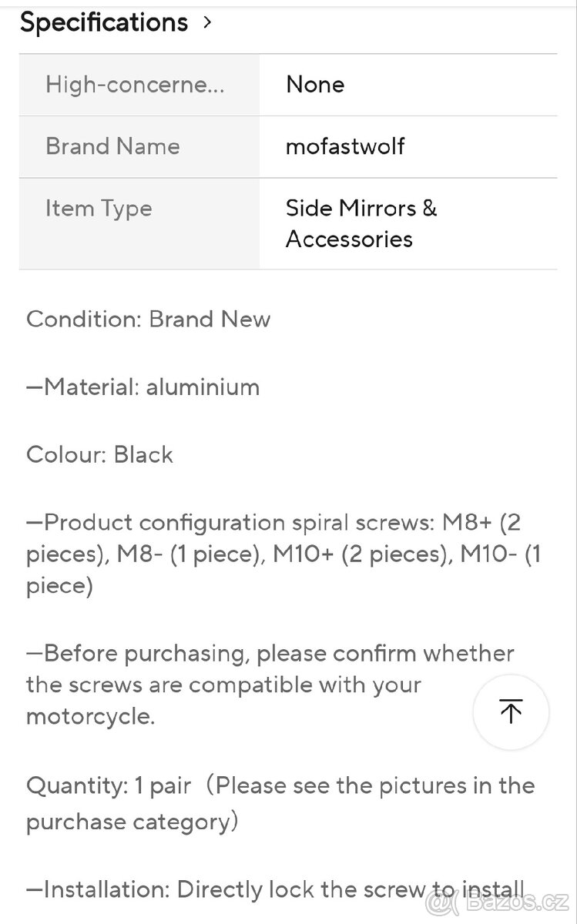Open the Specifications heading
Image resolution: width=577 pixels, height=924 pixels.
pyautogui.click(x=104, y=22)
